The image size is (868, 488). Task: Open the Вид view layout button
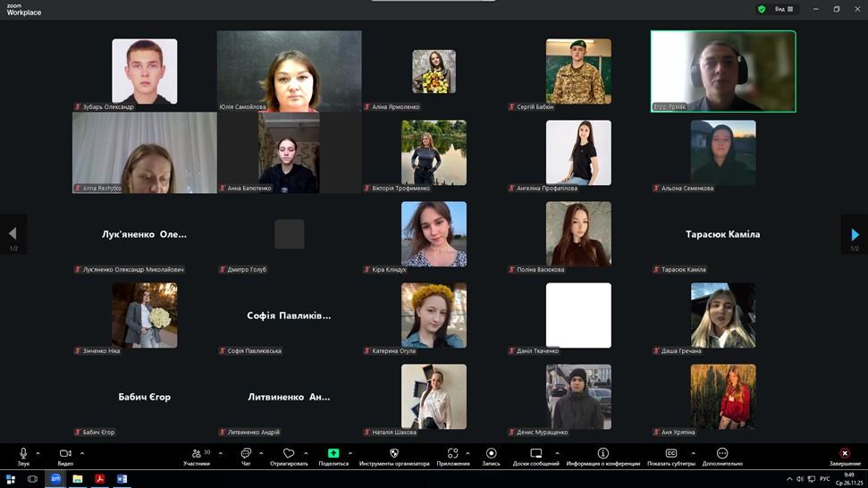tap(784, 9)
